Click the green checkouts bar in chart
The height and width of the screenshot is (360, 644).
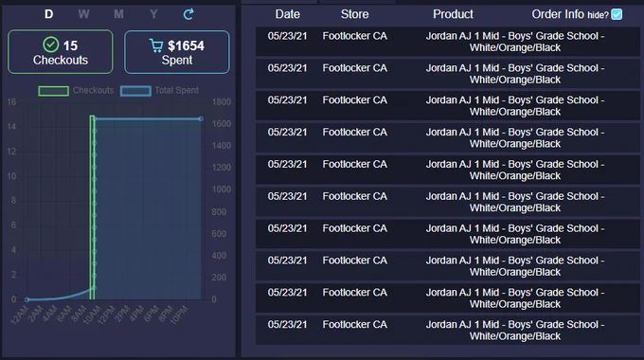pos(93,207)
